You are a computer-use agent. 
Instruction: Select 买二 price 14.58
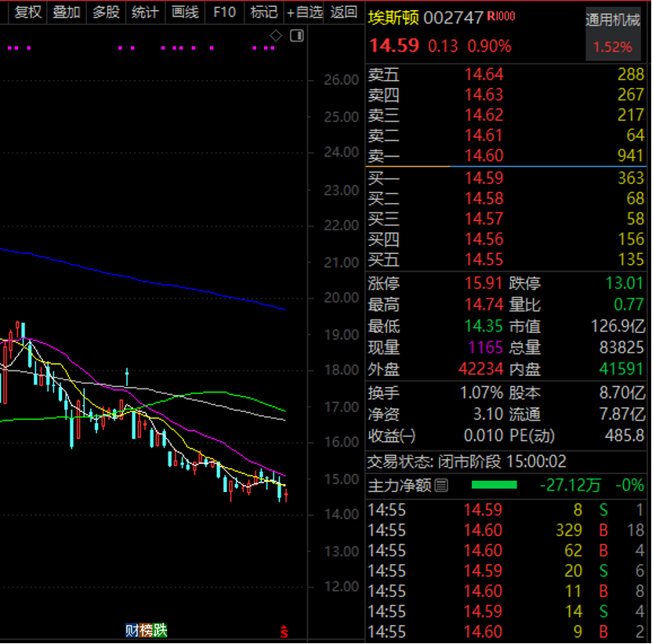[484, 199]
